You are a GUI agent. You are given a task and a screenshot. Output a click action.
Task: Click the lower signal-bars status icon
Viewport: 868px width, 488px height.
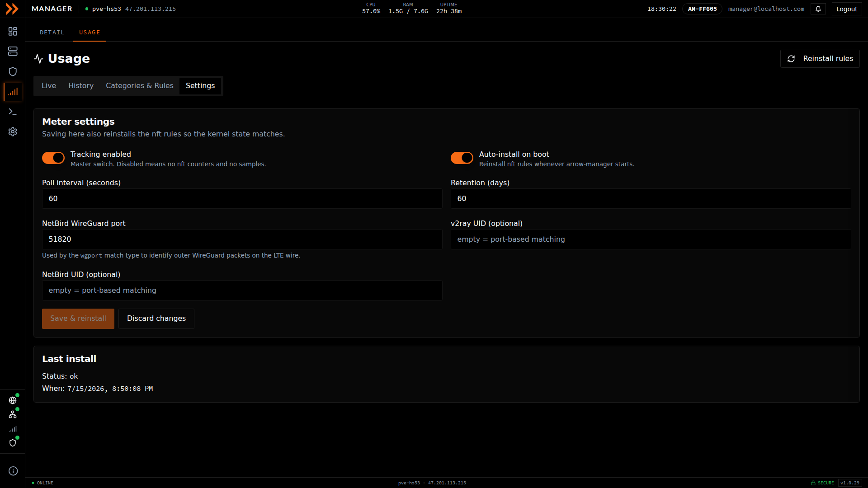tap(13, 429)
